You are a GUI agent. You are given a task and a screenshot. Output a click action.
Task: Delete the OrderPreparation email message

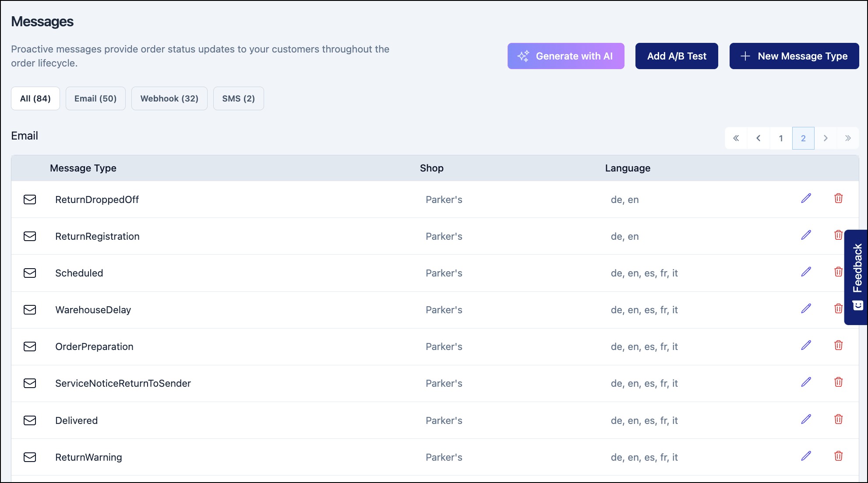click(x=838, y=346)
